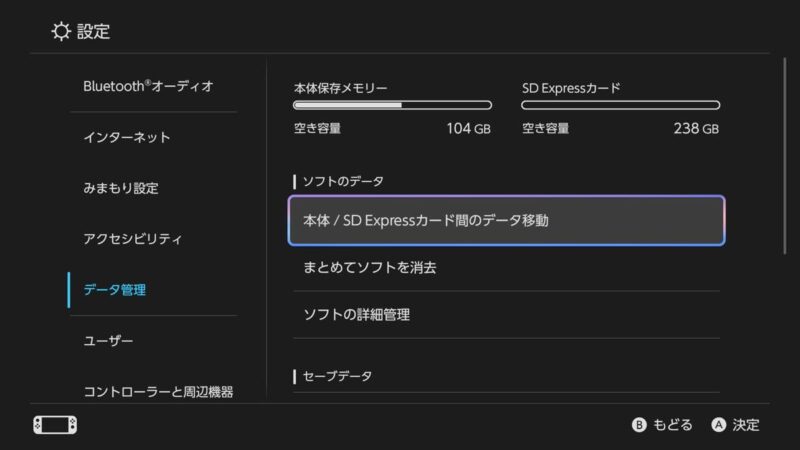Click the セーブデータ section header
This screenshot has width=800, height=450.
[337, 377]
